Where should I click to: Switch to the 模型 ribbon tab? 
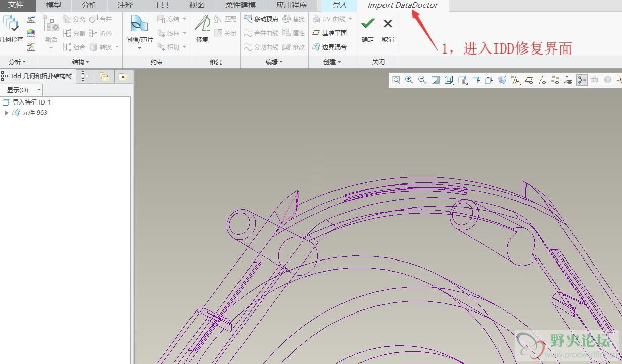point(54,5)
